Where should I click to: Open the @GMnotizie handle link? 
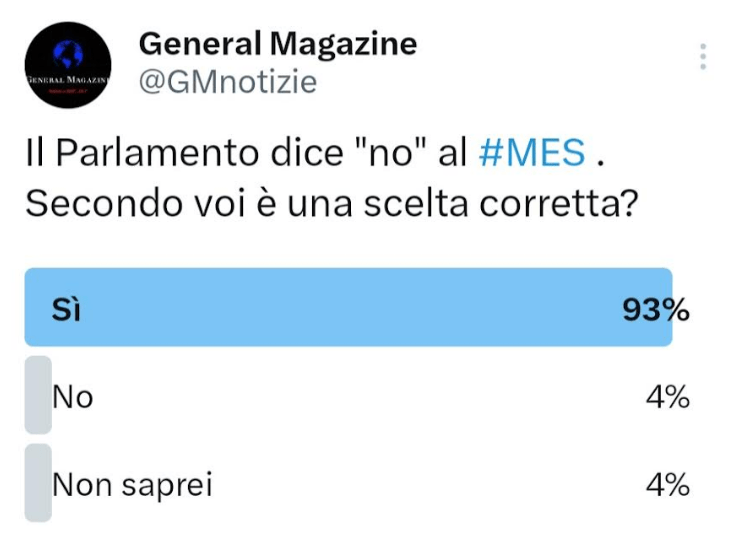click(x=227, y=82)
